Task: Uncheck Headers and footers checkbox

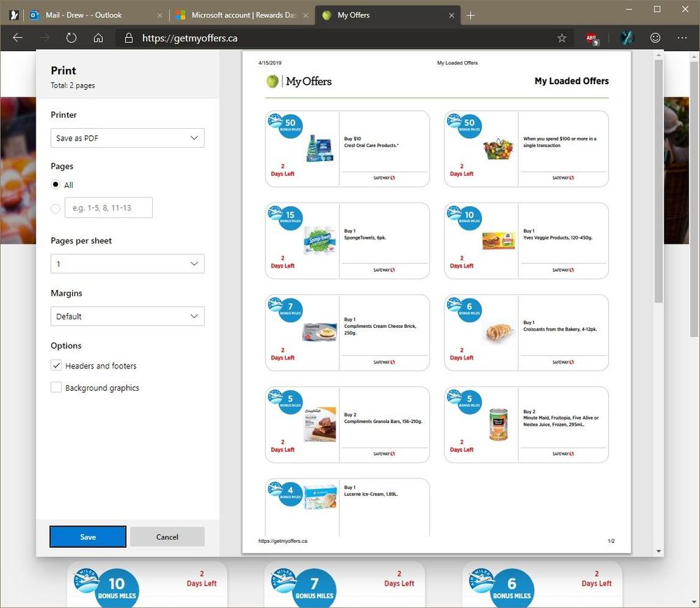Action: [56, 366]
